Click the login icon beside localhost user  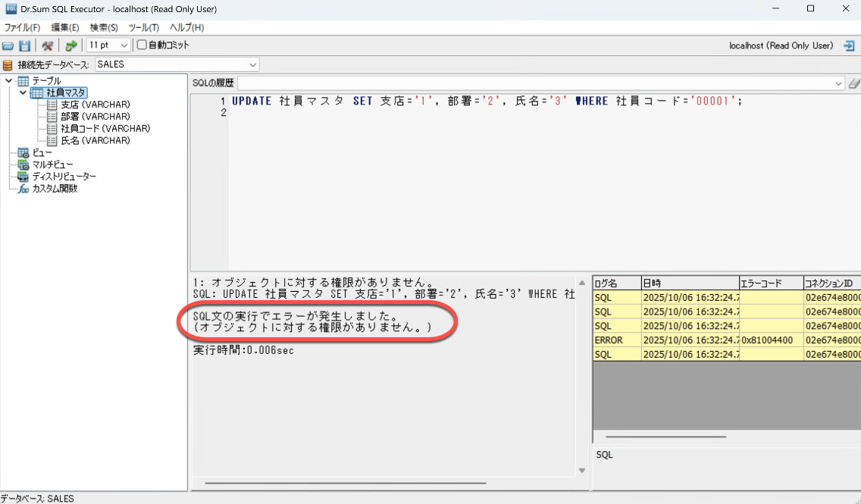849,45
